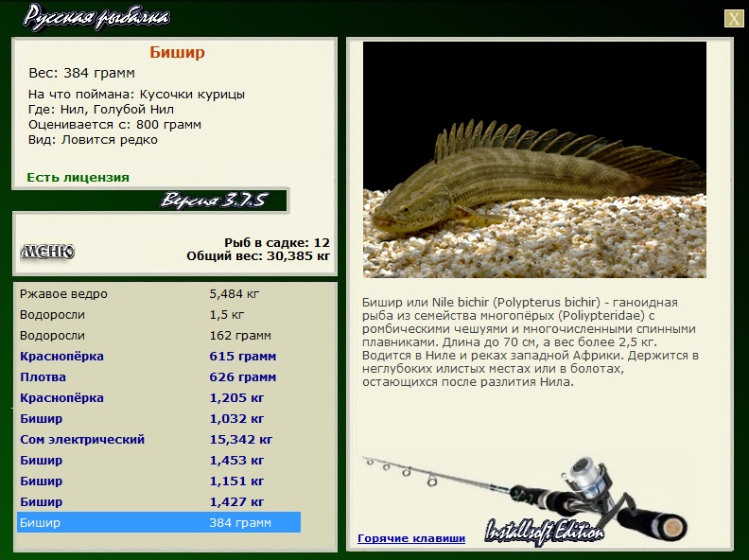Screen dimensions: 749x560
Task: Click the bichir fish photo
Action: 534,160
